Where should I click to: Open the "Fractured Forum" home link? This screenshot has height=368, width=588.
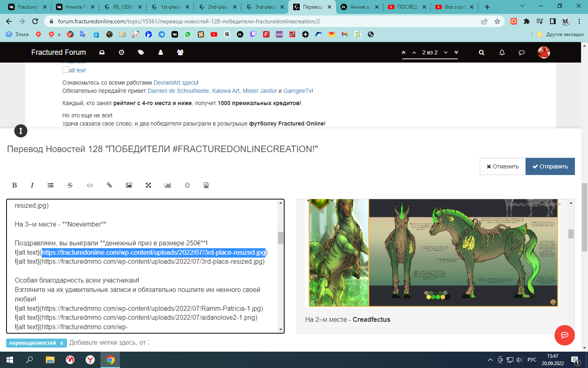[x=58, y=52]
